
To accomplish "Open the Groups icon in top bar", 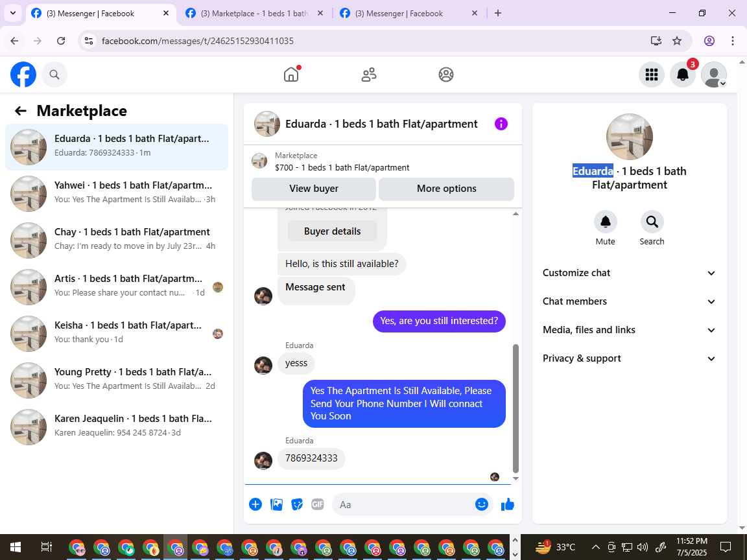I will (446, 75).
